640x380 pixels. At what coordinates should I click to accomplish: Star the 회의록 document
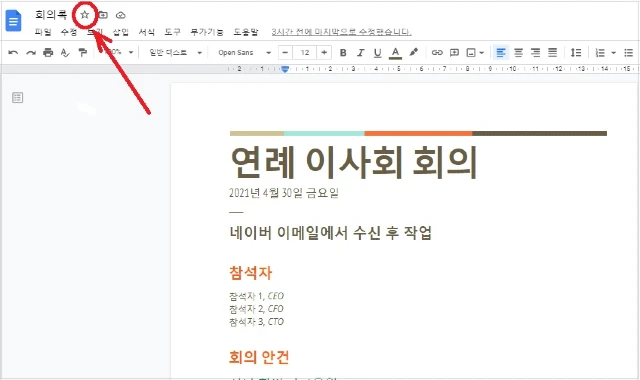[84, 15]
